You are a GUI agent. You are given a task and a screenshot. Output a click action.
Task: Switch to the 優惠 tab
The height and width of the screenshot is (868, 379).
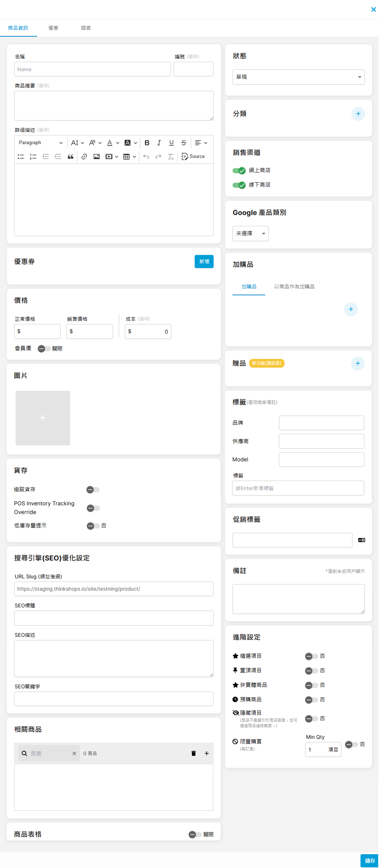pos(53,28)
